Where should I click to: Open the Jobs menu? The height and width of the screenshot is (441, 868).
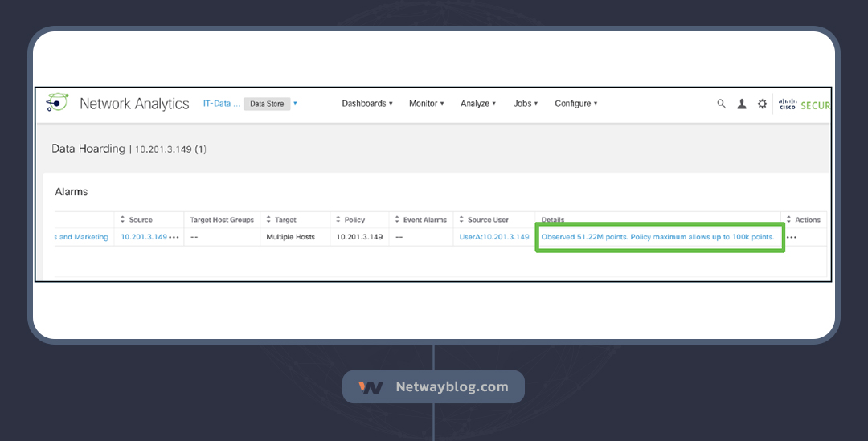(525, 104)
